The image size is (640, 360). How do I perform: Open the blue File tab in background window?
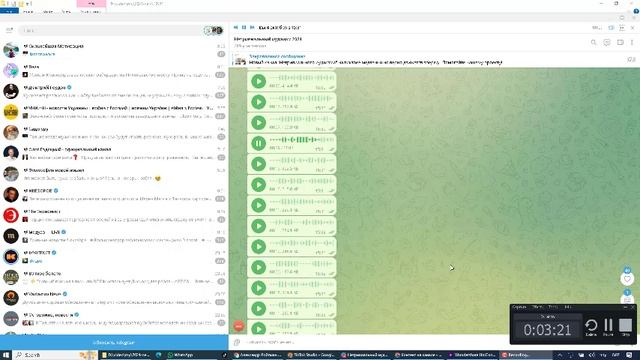(x=9, y=11)
